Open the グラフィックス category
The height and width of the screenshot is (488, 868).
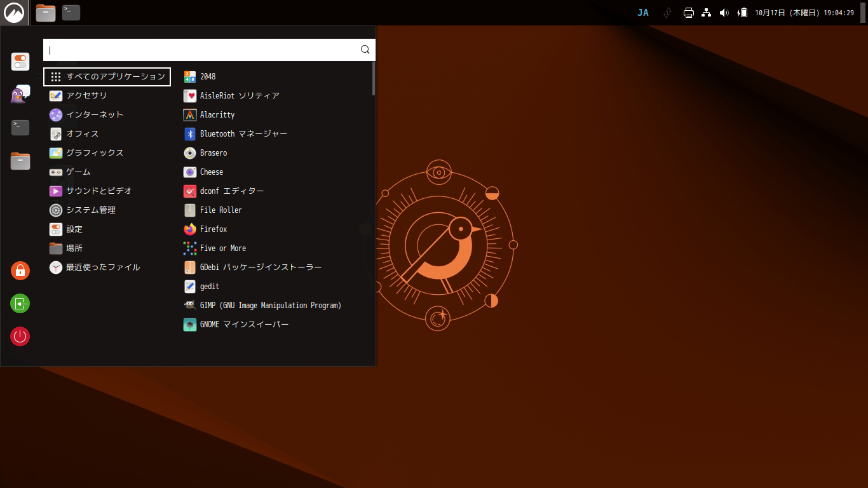[95, 153]
